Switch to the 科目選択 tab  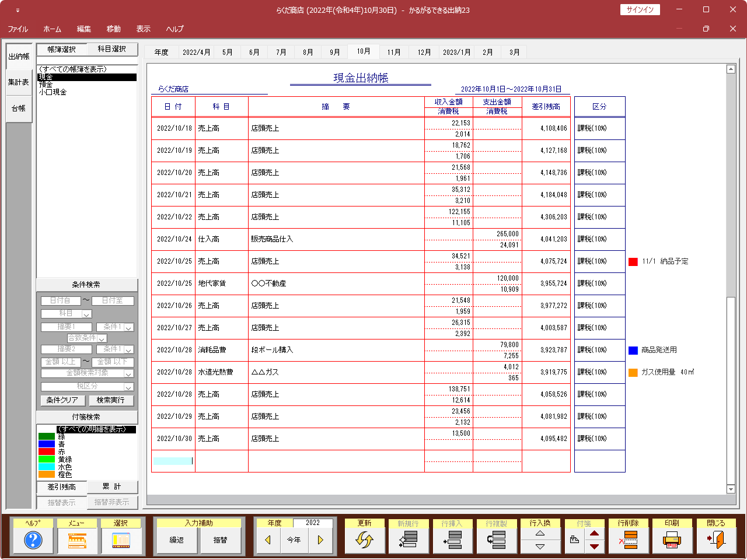112,49
